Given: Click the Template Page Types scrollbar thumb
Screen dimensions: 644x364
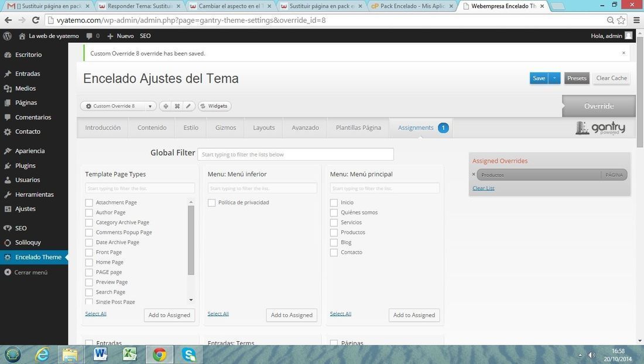Looking at the screenshot, I should (x=191, y=240).
